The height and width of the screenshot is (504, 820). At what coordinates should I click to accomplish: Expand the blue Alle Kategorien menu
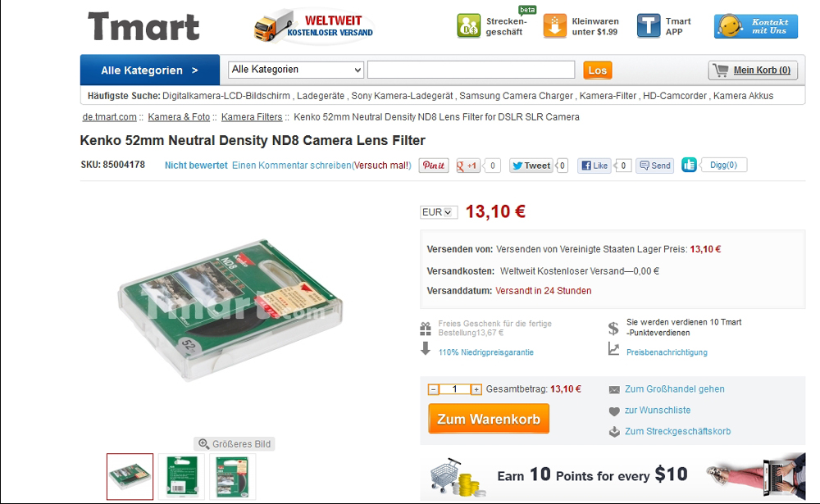click(x=149, y=70)
